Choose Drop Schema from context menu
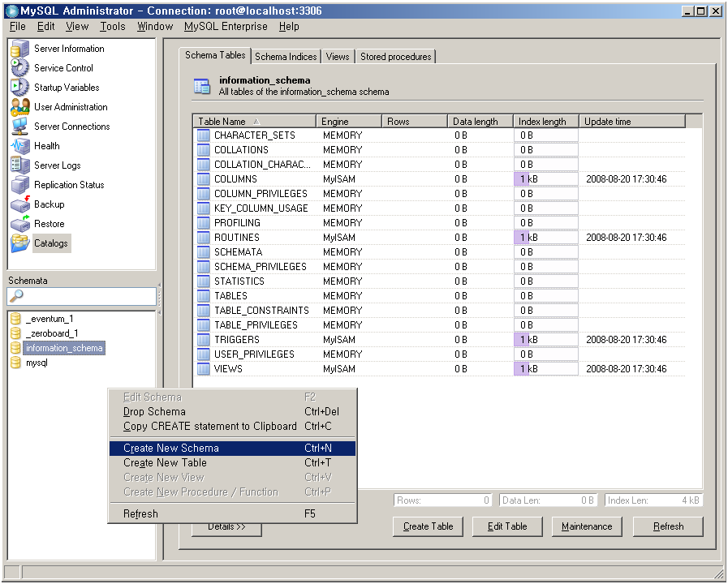The height and width of the screenshot is (584, 728). click(232, 412)
